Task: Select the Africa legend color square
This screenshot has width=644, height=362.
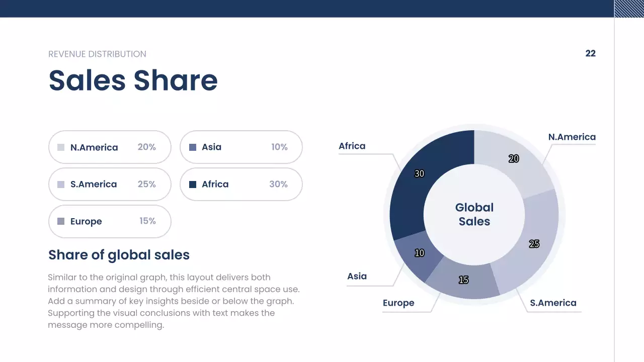Action: pyautogui.click(x=192, y=185)
